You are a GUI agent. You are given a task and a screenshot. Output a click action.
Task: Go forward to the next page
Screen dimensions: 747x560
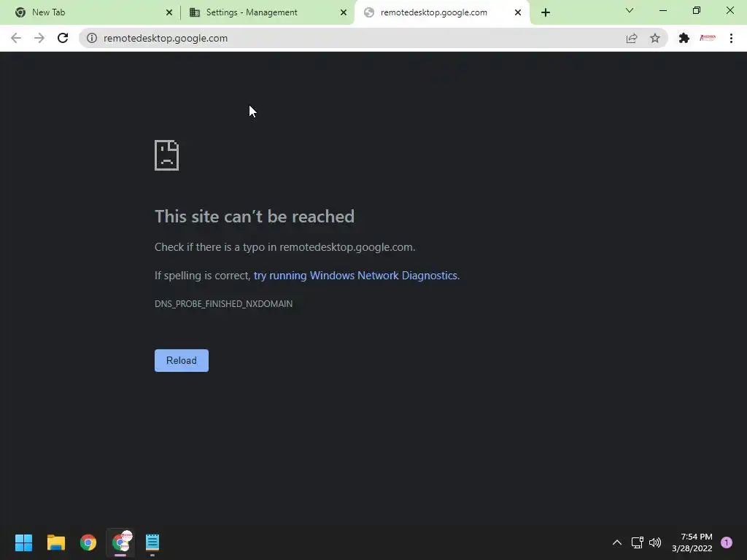click(x=39, y=38)
